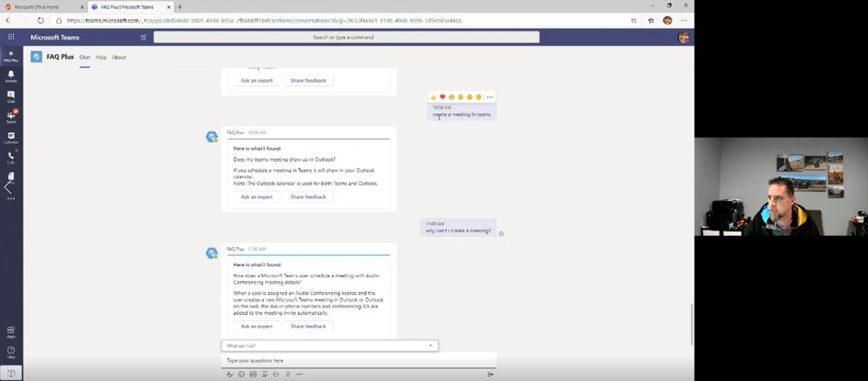Open the GIF picker in compose bar
The image size is (868, 381).
tap(253, 374)
